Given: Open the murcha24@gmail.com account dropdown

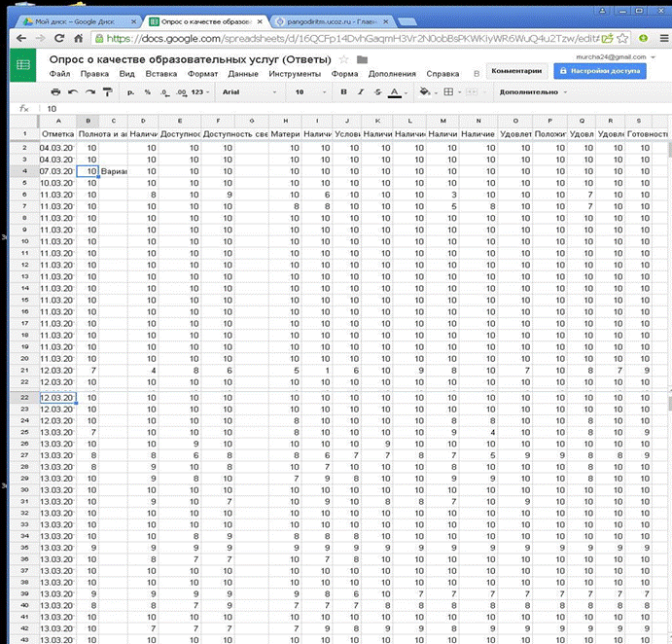Looking at the screenshot, I should 616,57.
